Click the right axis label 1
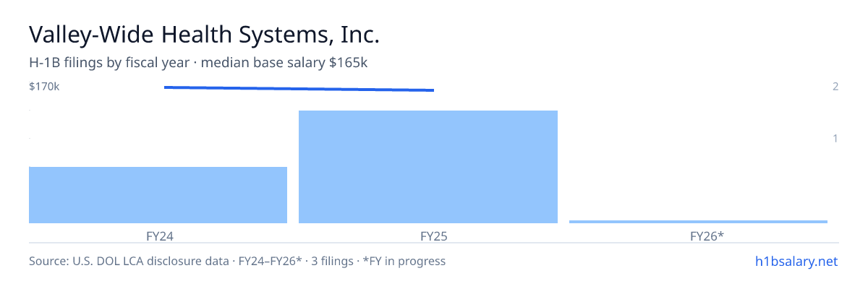 point(835,138)
